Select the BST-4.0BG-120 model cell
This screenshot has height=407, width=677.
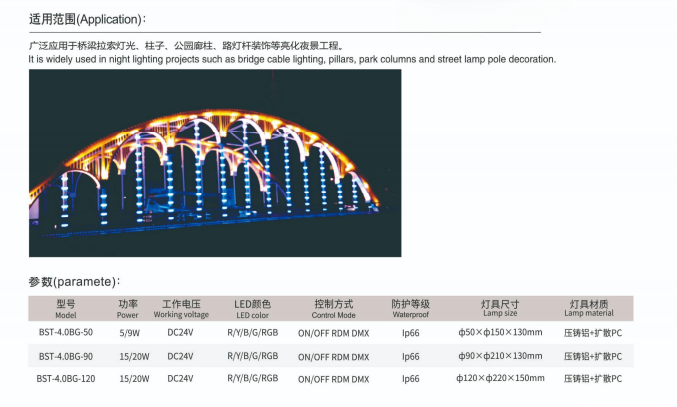click(65, 379)
